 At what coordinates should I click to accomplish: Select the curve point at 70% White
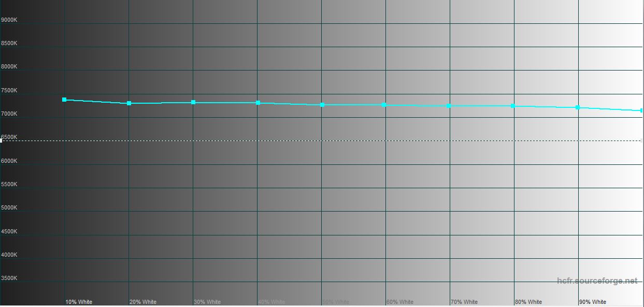[x=449, y=106]
